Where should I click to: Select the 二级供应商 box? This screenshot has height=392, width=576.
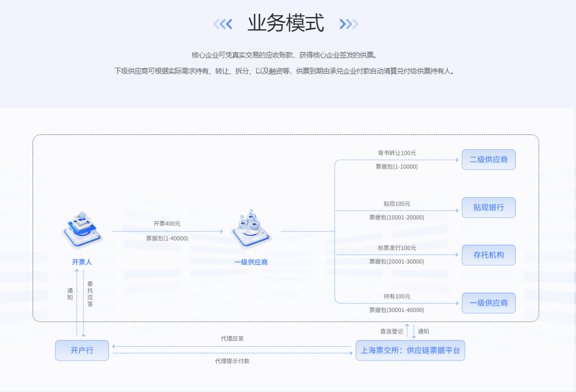tap(488, 159)
